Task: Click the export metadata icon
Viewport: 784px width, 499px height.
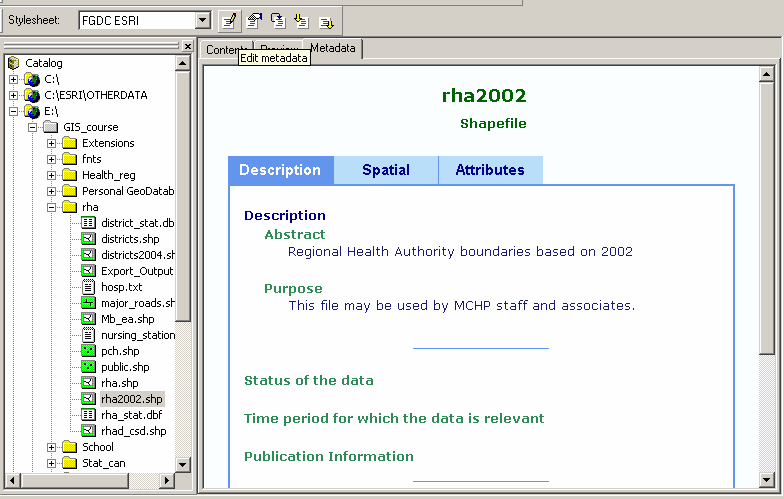Action: point(325,20)
